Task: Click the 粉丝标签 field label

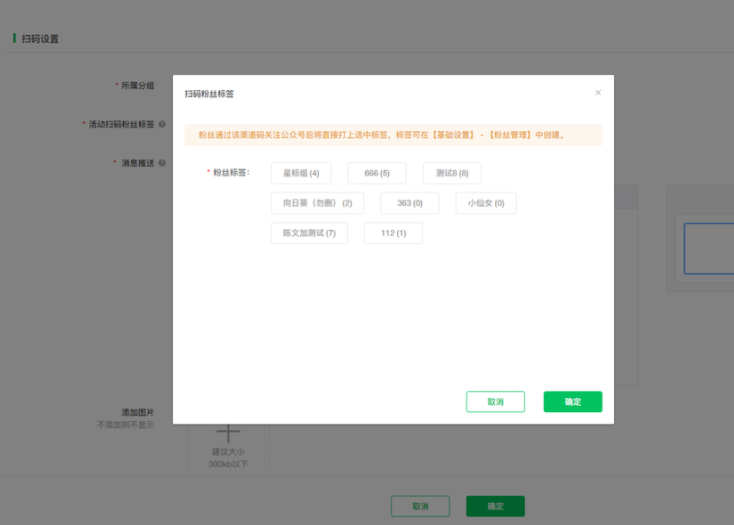Action: [x=230, y=172]
